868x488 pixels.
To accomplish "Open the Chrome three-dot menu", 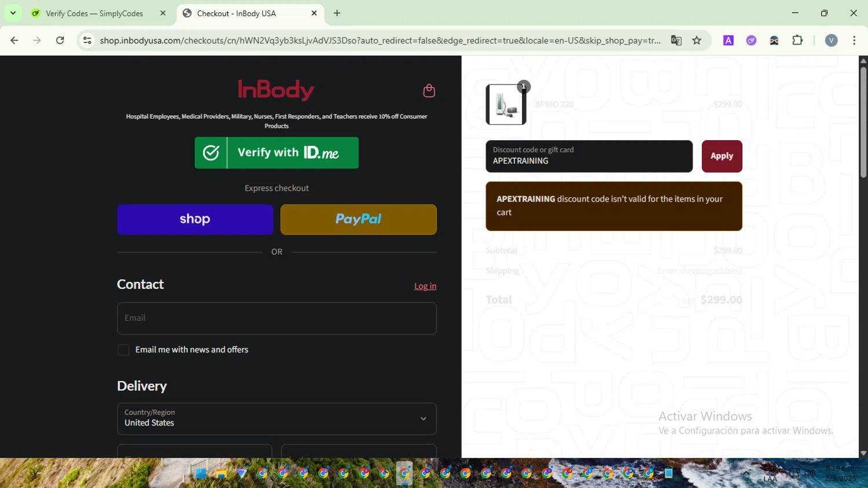I will [854, 41].
